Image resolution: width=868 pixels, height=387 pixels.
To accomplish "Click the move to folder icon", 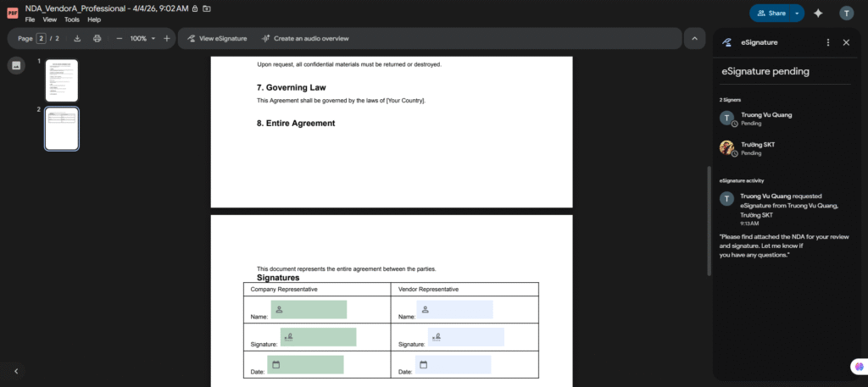I will (208, 8).
